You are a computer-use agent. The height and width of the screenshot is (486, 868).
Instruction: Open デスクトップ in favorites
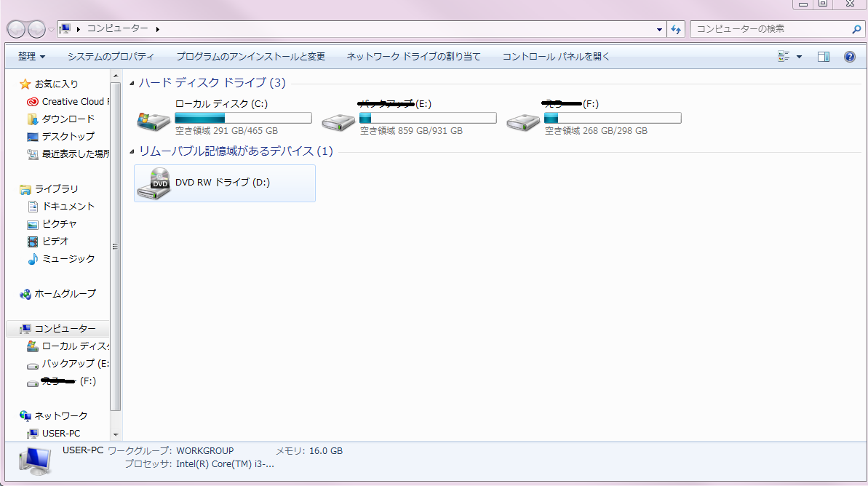pos(61,136)
